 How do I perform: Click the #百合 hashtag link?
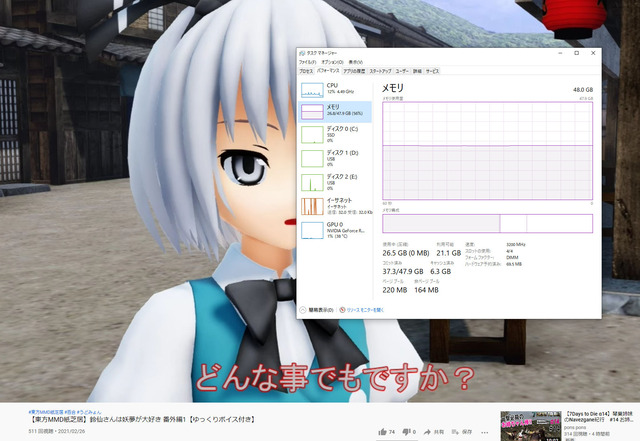(x=69, y=412)
